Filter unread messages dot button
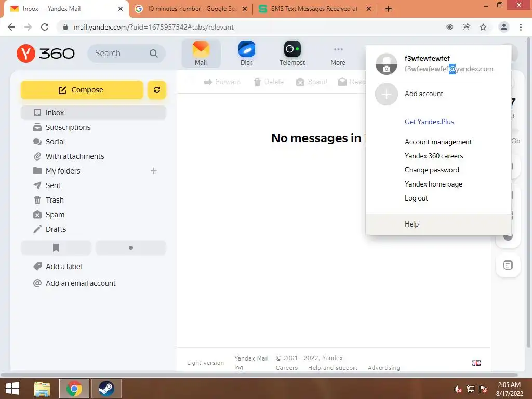Image resolution: width=532 pixels, height=399 pixels. (130, 248)
